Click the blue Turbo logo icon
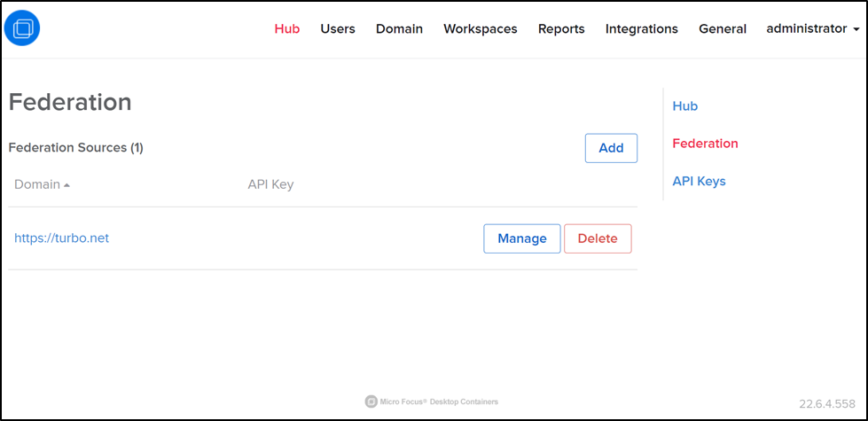 click(x=22, y=28)
